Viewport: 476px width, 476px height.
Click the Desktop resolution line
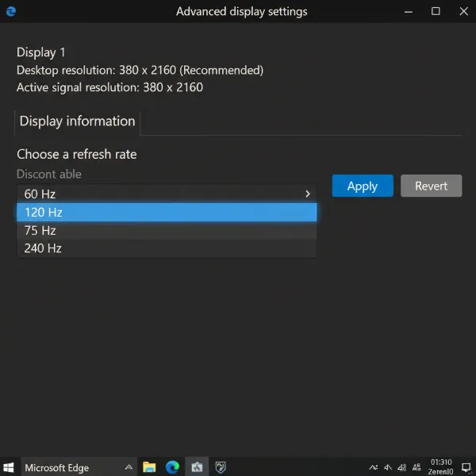[x=140, y=70]
